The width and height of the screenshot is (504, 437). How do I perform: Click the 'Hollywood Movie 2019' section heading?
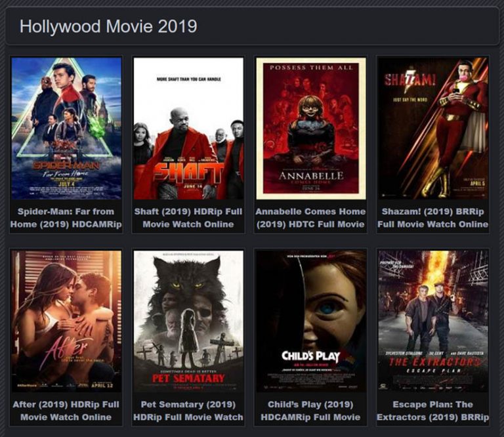click(x=108, y=26)
